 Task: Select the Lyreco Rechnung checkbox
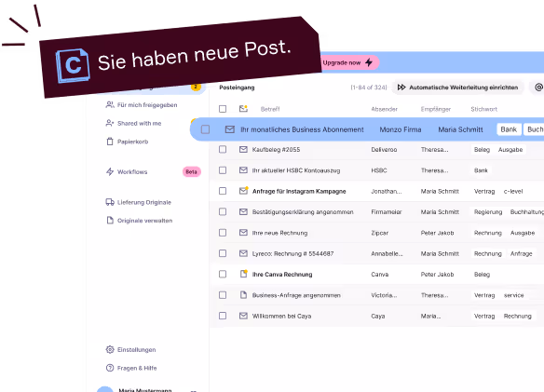click(x=223, y=253)
